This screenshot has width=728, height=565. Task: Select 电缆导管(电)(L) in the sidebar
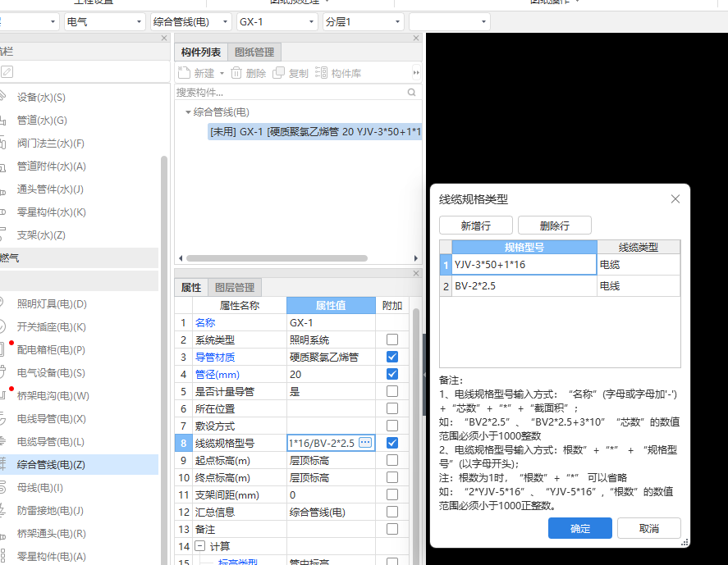tap(51, 442)
